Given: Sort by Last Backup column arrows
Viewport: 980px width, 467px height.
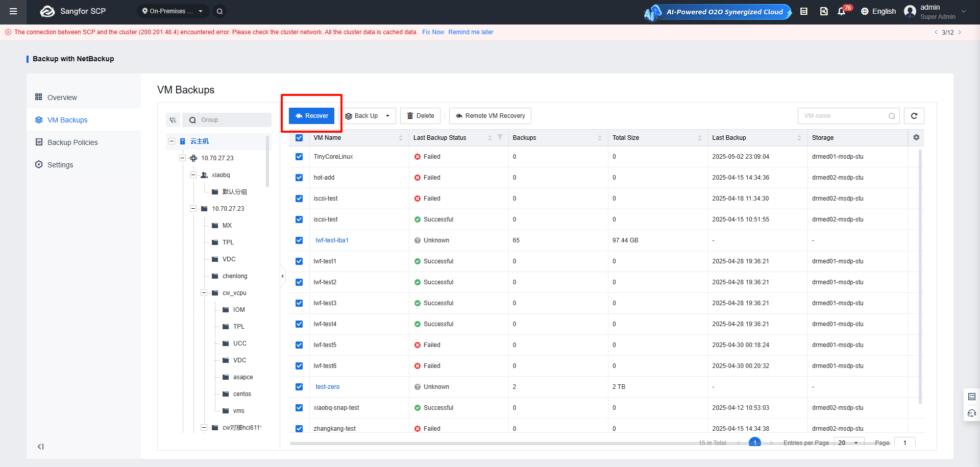Looking at the screenshot, I should [799, 138].
